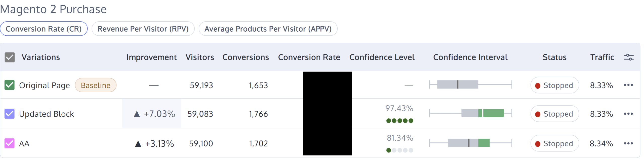
Task: Uncheck the AA variation checkbox
Action: (10, 143)
